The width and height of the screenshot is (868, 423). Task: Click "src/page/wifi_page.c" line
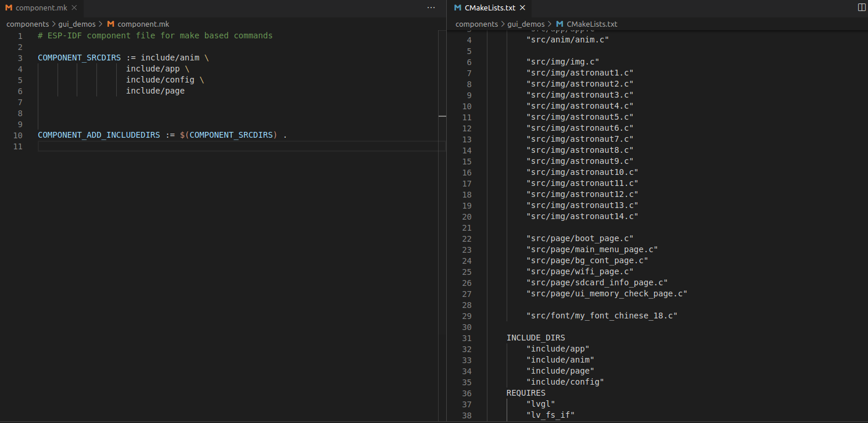(580, 272)
